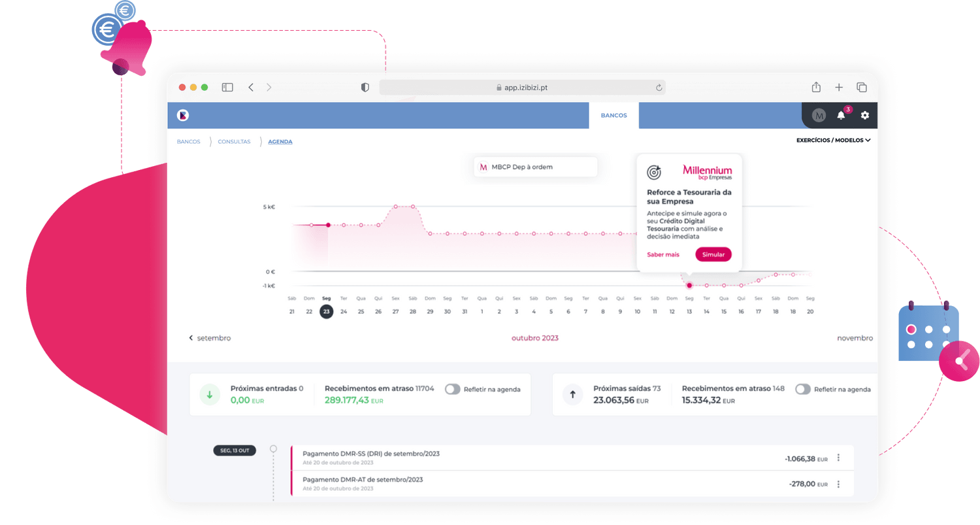Enable Refletir na agenda for Próximas saídas
980x525 pixels.
[802, 389]
